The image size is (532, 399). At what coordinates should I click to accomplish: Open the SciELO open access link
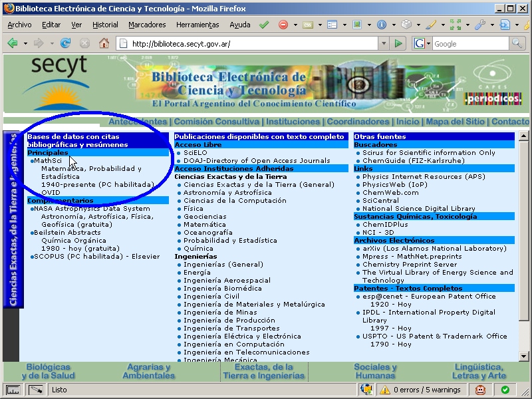(x=196, y=152)
